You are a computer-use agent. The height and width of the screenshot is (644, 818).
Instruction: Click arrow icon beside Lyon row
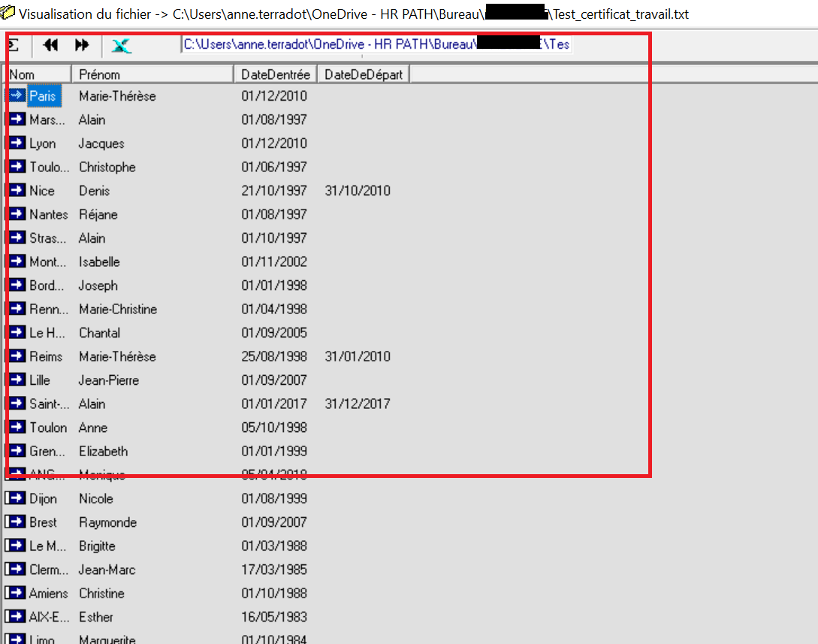[x=16, y=144]
